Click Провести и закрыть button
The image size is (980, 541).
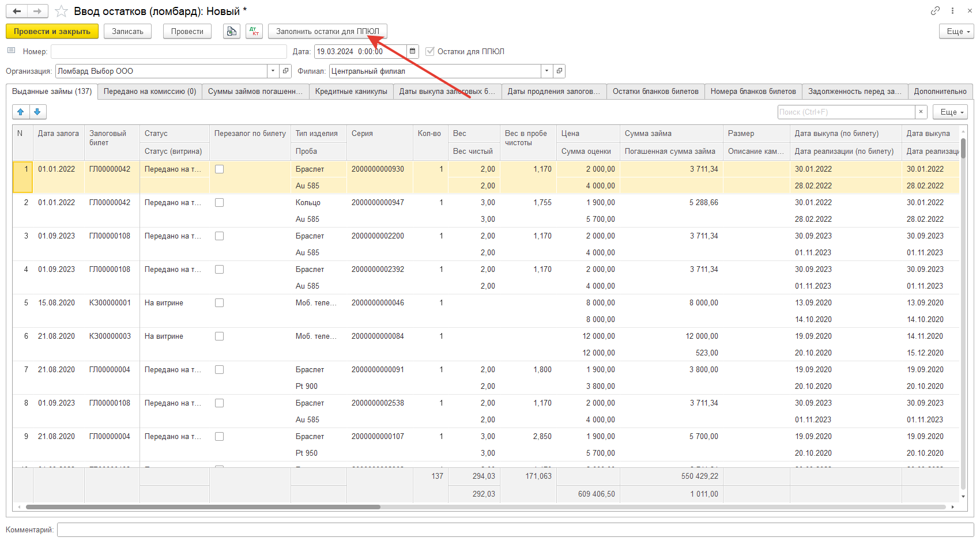[x=52, y=31]
